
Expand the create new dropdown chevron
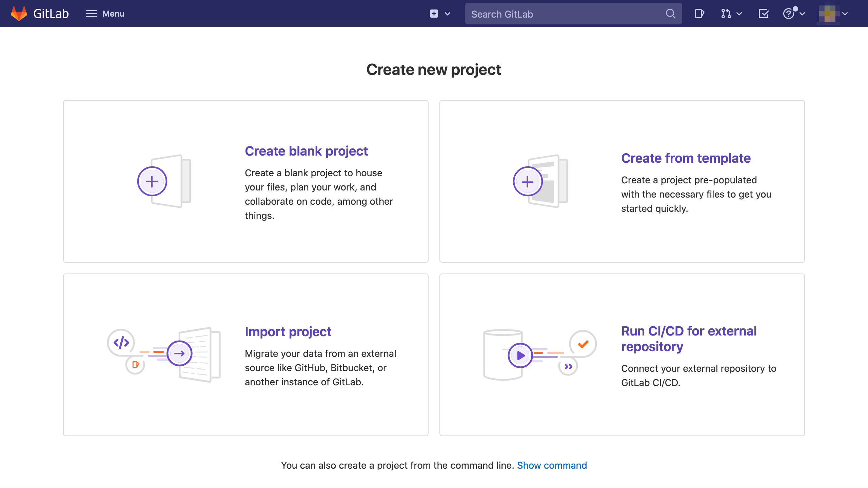pos(448,14)
